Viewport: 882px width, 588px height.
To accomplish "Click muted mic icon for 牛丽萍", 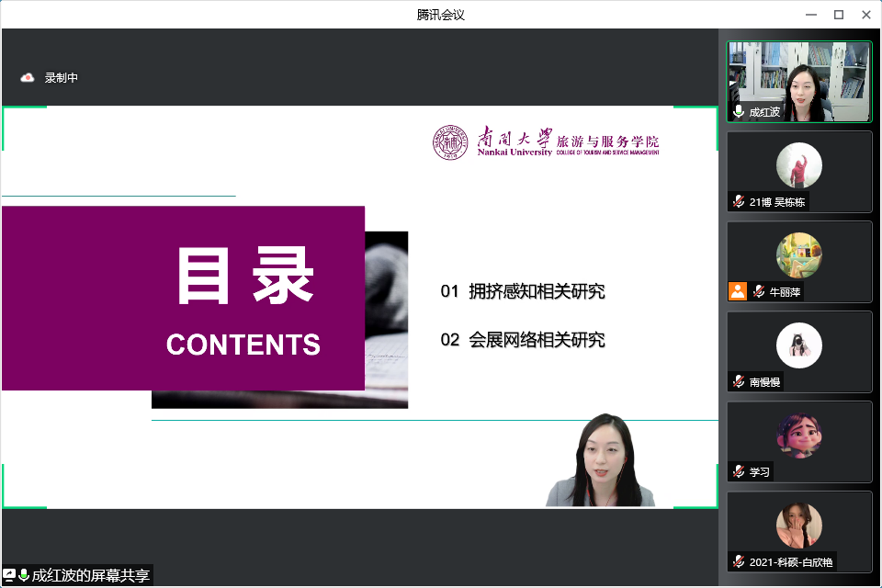I will (x=759, y=291).
